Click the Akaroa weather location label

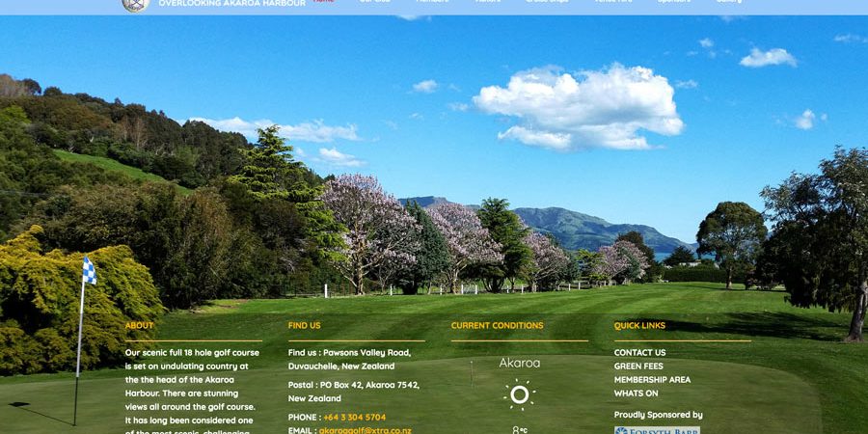pyautogui.click(x=519, y=364)
